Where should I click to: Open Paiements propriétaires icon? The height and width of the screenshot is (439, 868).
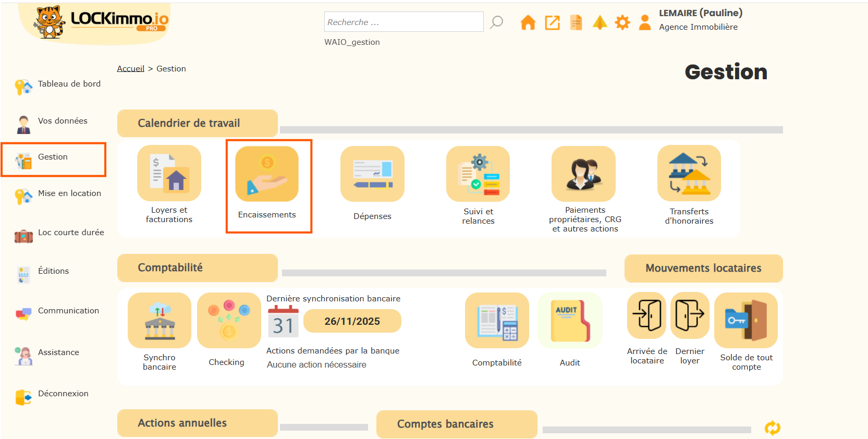coord(584,174)
